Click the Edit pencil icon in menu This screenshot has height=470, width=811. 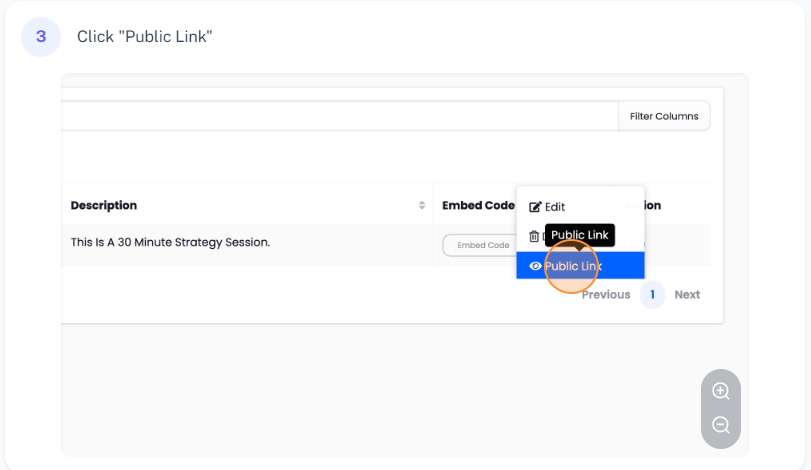535,207
